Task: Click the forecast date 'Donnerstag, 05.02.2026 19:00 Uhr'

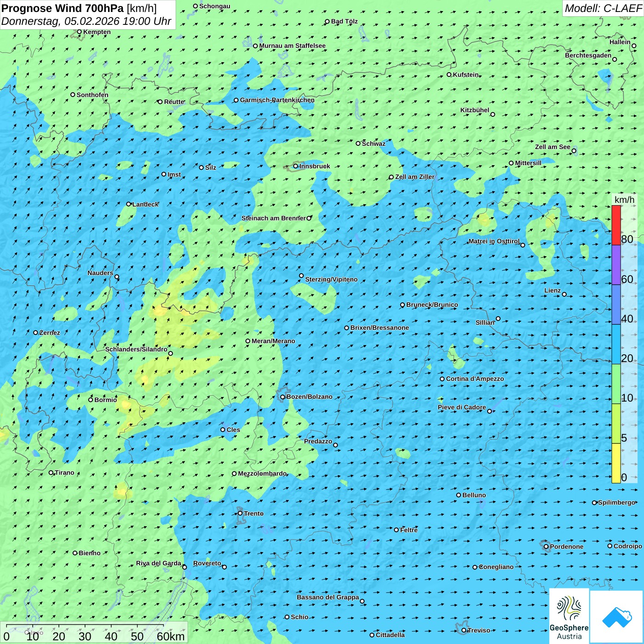Action: pos(86,21)
